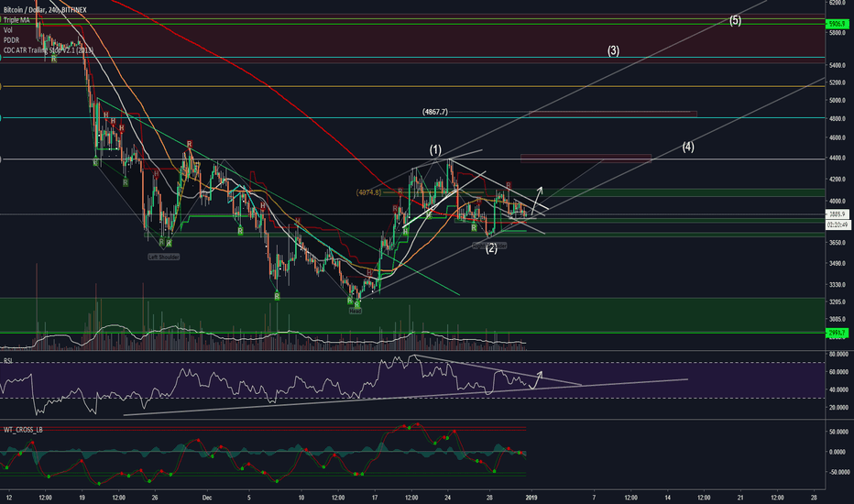Select the wave label (5)
This screenshot has width=854, height=504.
[735, 21]
